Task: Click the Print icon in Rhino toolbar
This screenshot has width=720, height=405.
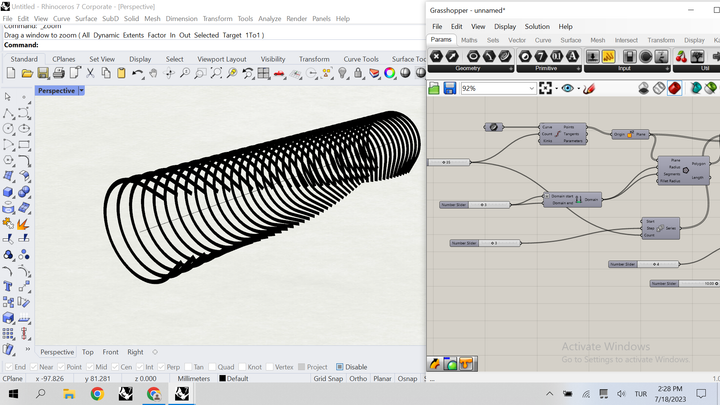Action: point(59,73)
